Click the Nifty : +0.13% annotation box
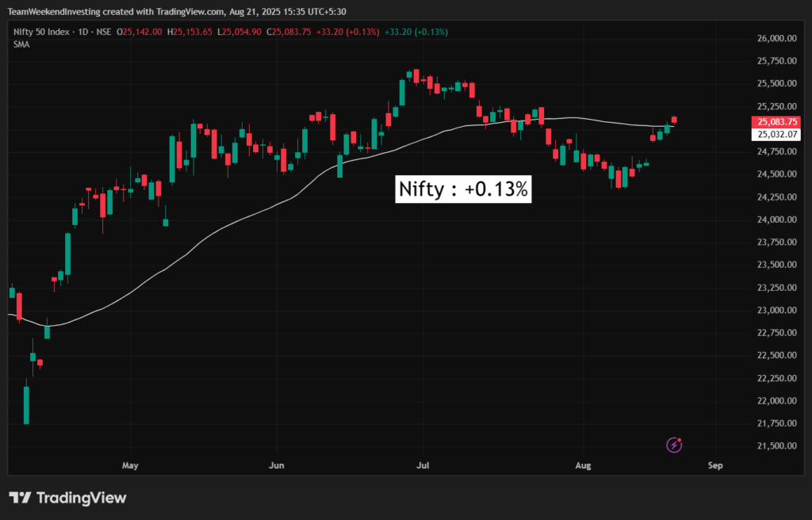This screenshot has height=520, width=812. pyautogui.click(x=463, y=189)
